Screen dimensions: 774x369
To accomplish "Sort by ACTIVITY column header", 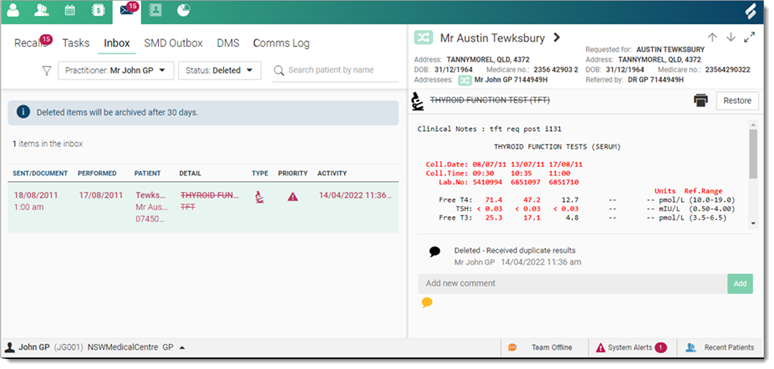I will click(x=332, y=174).
